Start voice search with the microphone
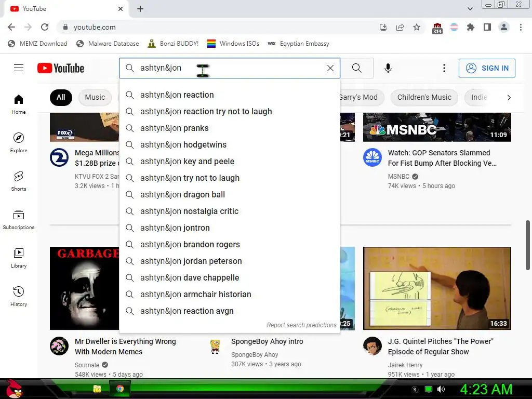Viewport: 532px width, 399px height. coord(388,68)
